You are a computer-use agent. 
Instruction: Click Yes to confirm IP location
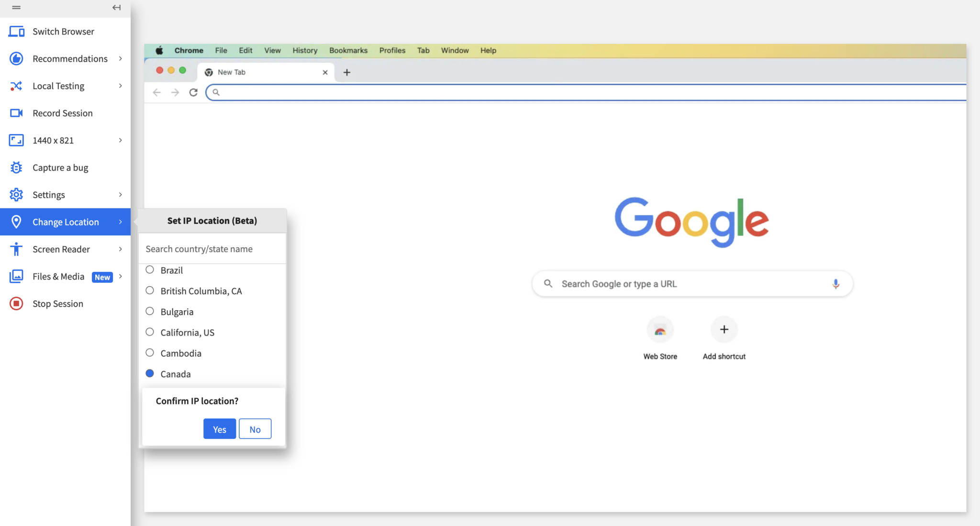[x=219, y=429]
